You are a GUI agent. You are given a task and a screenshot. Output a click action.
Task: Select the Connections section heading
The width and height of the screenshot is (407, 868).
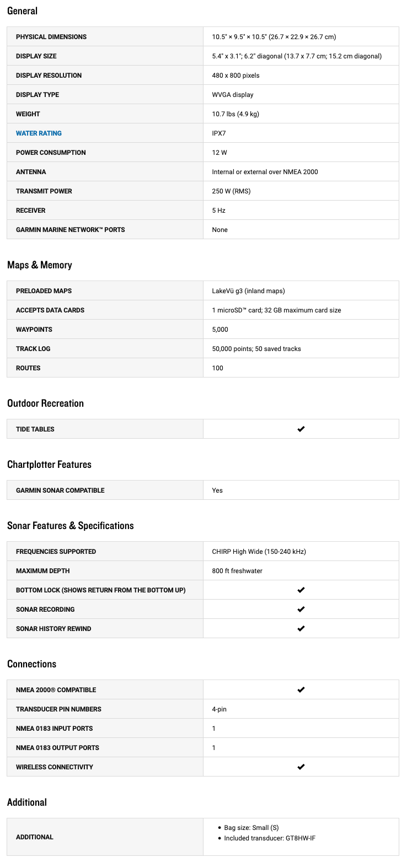(32, 664)
